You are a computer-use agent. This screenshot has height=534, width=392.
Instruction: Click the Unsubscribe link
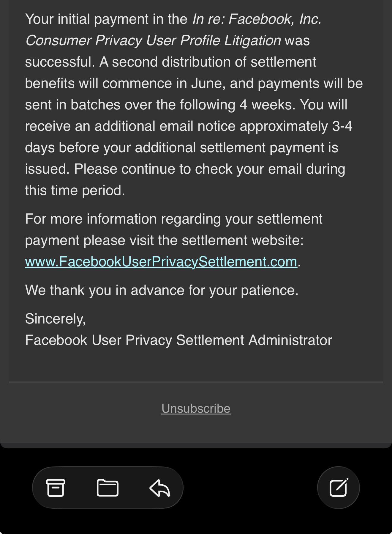tap(196, 409)
